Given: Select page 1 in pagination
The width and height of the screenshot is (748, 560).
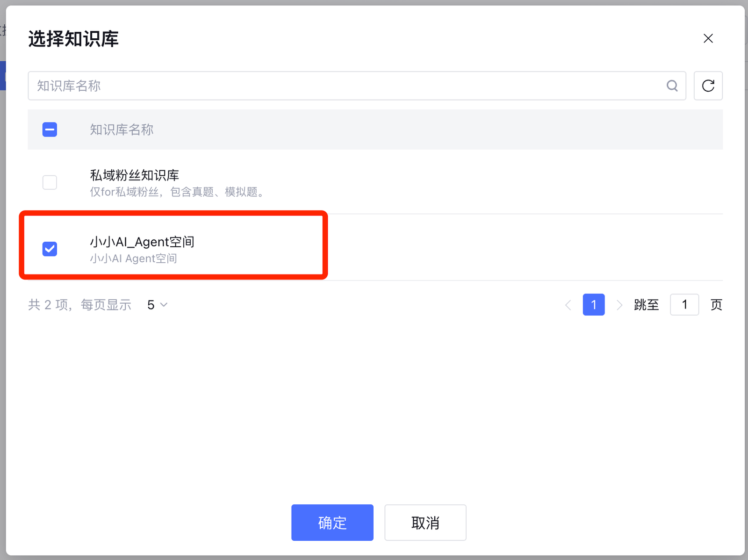Looking at the screenshot, I should [x=593, y=305].
